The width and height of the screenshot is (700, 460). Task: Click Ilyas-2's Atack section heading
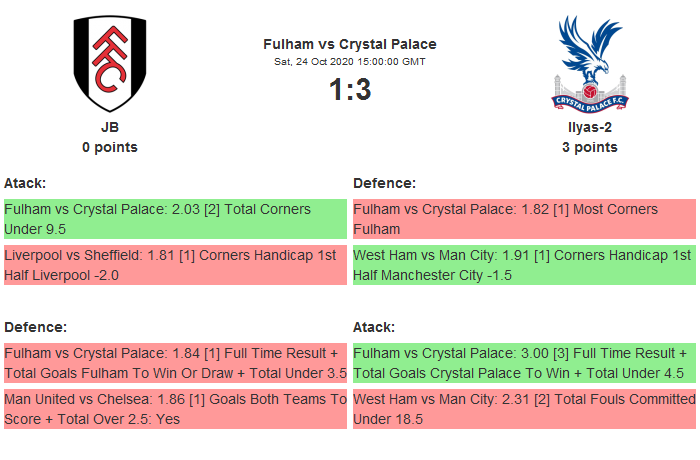click(x=374, y=327)
